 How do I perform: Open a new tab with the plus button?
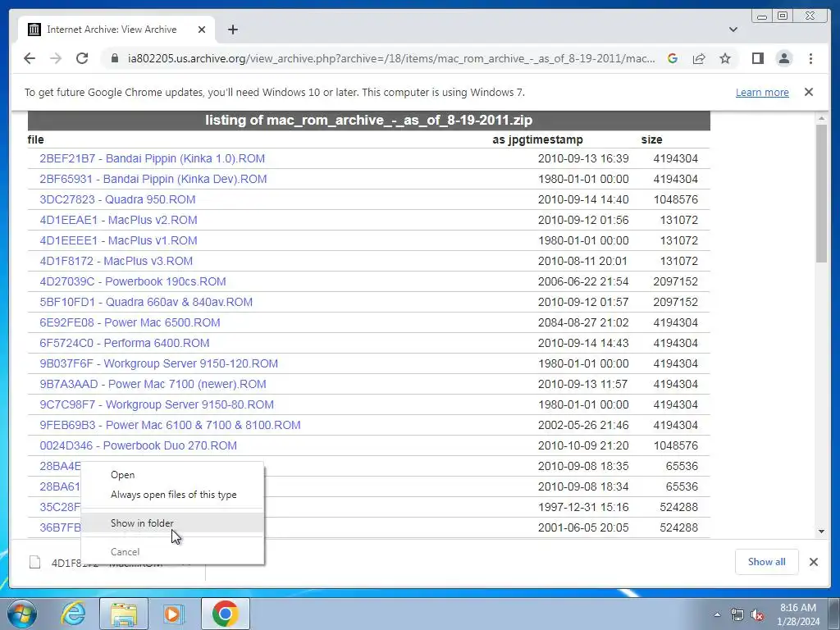click(232, 30)
